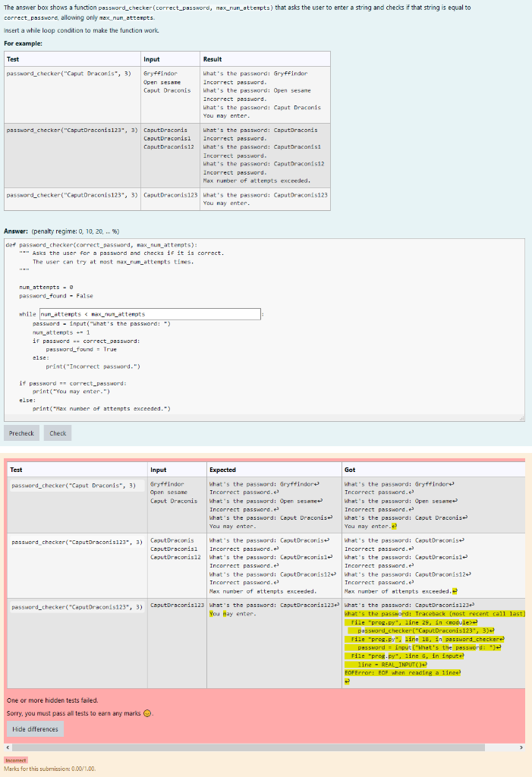This screenshot has width=532, height=777.
Task: Click the 'Expected' column header in results table
Action: [222, 470]
